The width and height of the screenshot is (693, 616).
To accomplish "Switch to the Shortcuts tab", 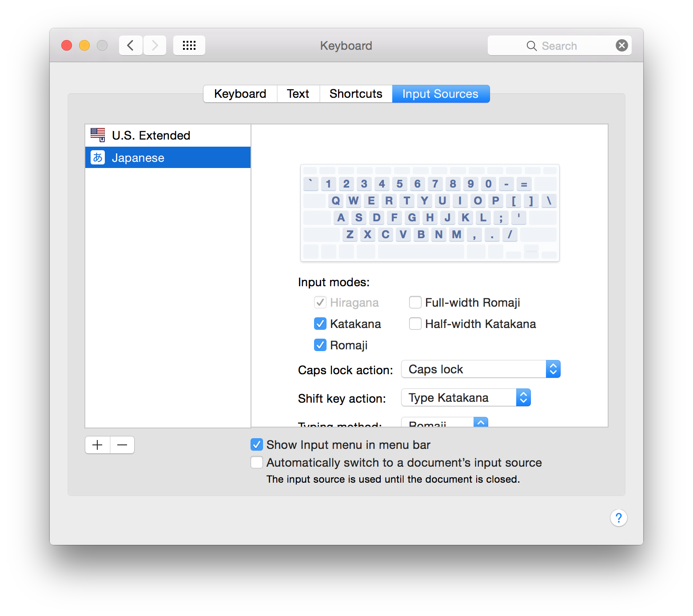I will [x=356, y=94].
